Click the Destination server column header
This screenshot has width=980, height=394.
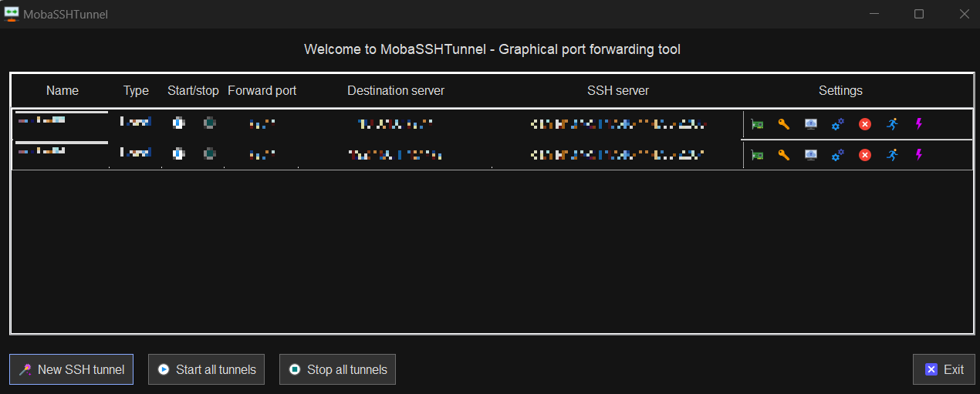pos(396,90)
